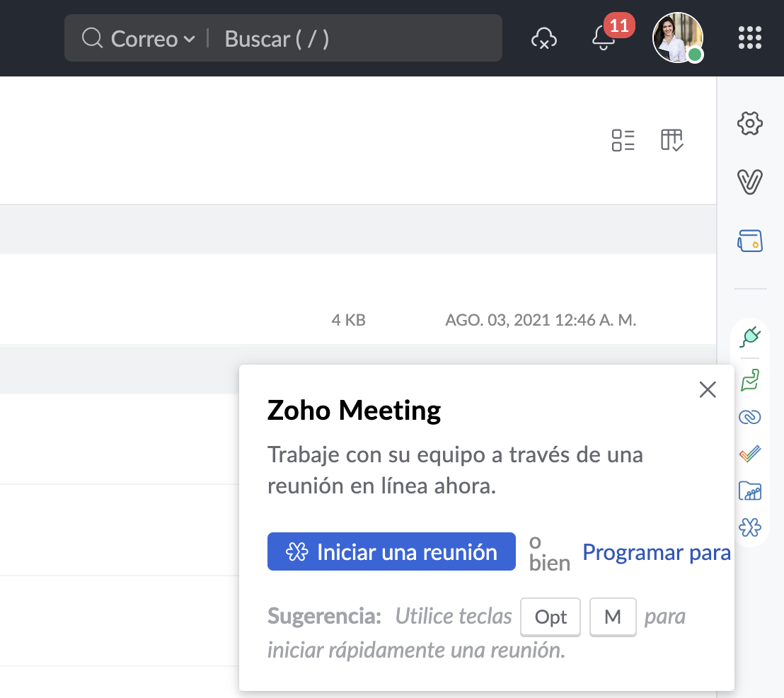Select the AGO. 03, 2021 12:46 A. M. date

pos(541,320)
